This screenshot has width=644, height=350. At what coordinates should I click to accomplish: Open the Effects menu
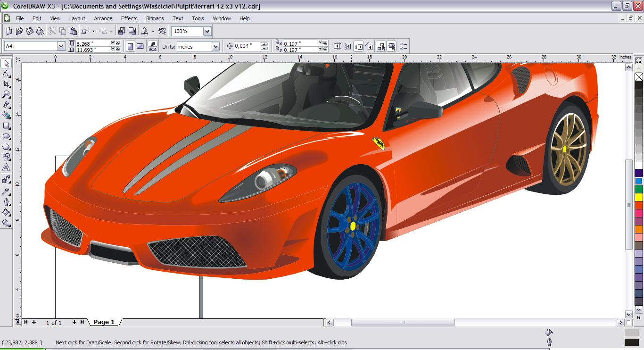[x=129, y=18]
